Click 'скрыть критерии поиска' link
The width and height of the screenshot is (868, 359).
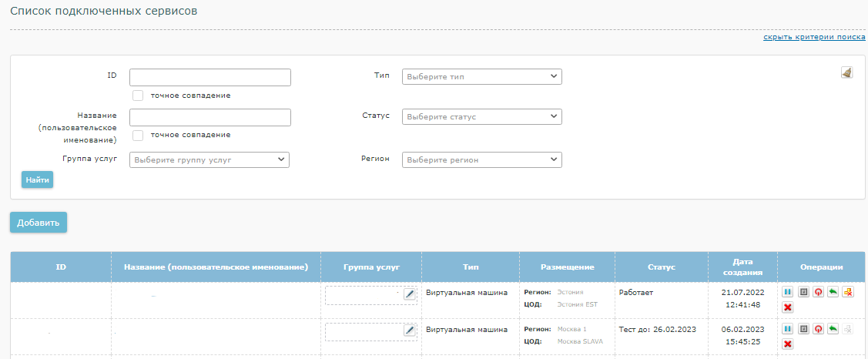(814, 37)
